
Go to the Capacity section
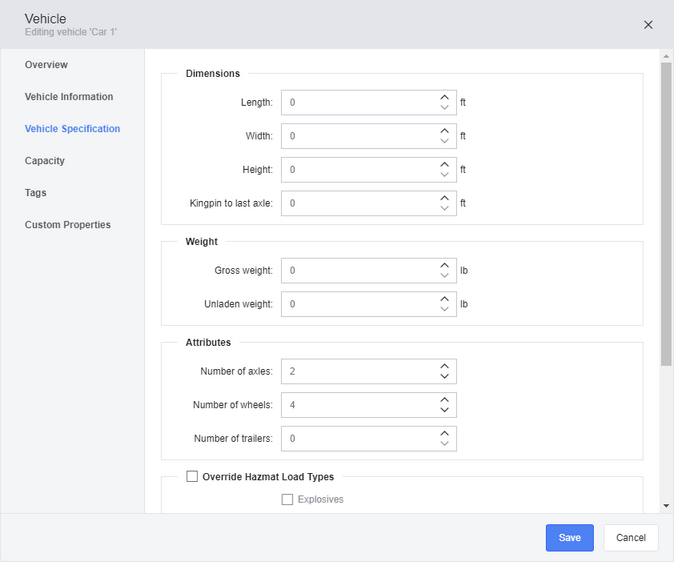(x=44, y=161)
